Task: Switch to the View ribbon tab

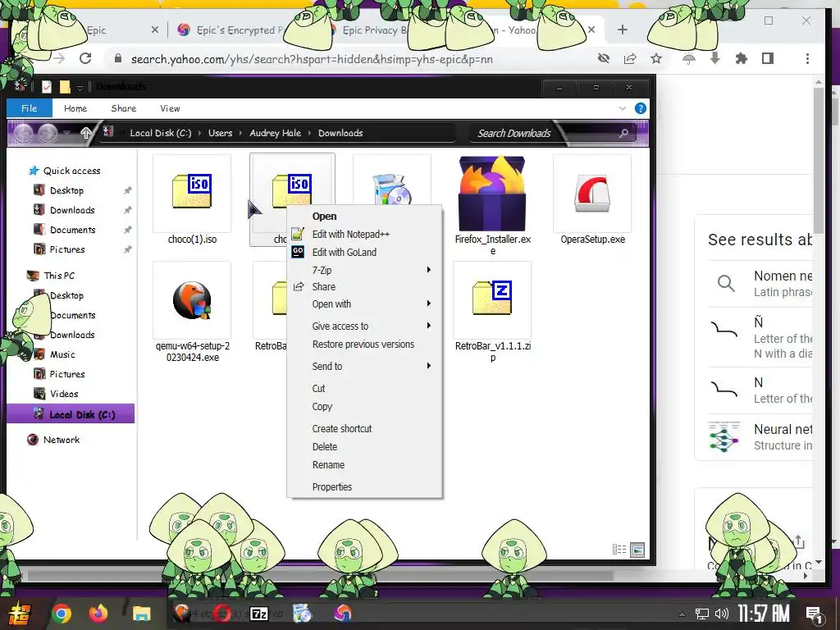Action: (x=170, y=108)
